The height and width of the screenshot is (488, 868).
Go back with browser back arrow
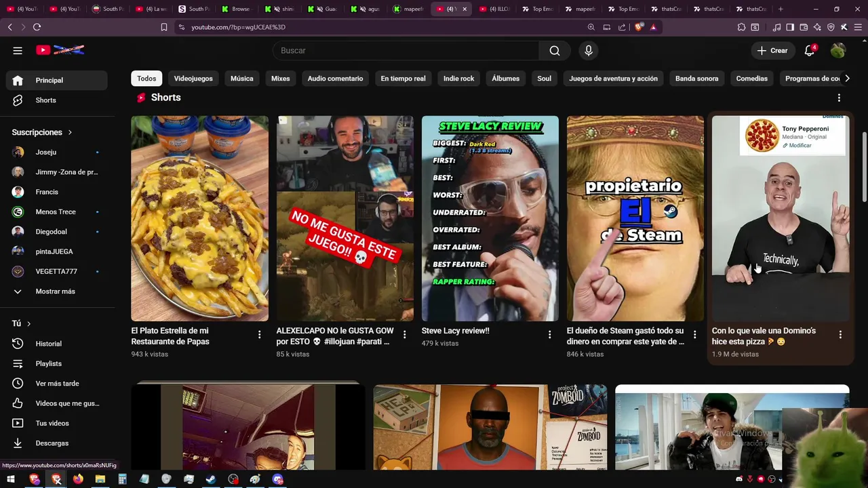click(9, 27)
